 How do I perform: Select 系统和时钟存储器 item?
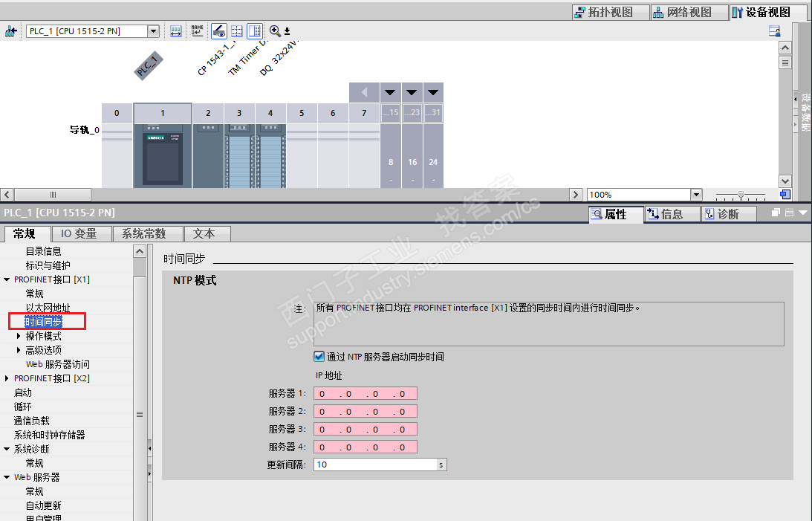click(49, 435)
